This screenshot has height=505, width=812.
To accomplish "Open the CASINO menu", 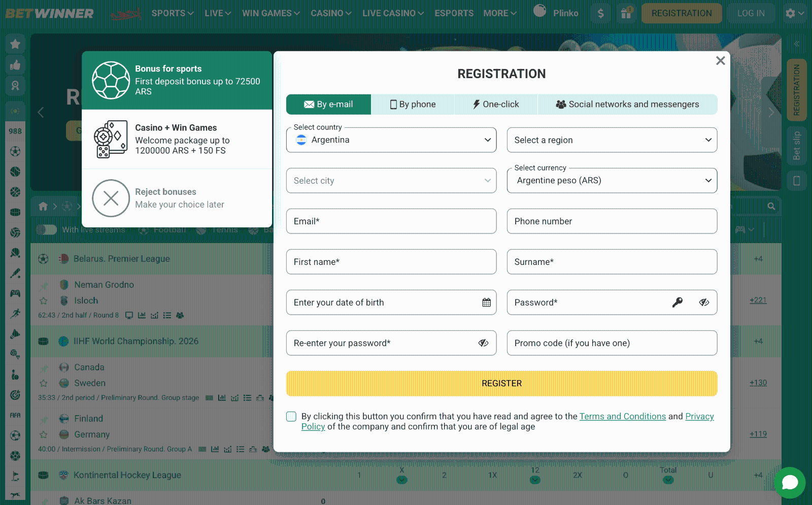I will [x=331, y=13].
